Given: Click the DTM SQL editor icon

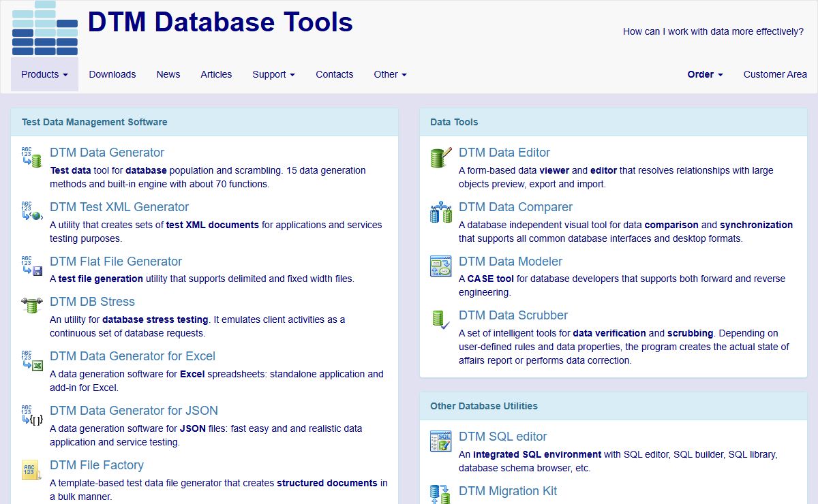Looking at the screenshot, I should pos(440,441).
